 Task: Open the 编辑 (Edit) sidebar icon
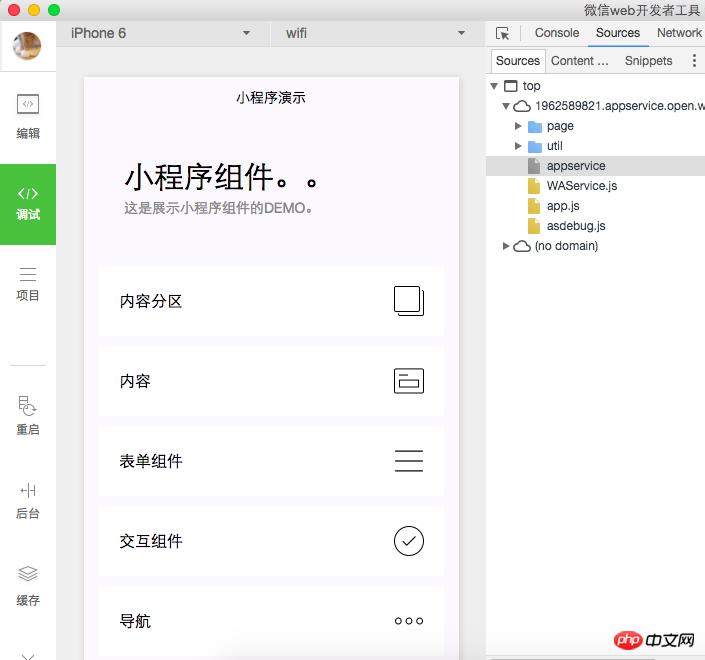(x=28, y=116)
